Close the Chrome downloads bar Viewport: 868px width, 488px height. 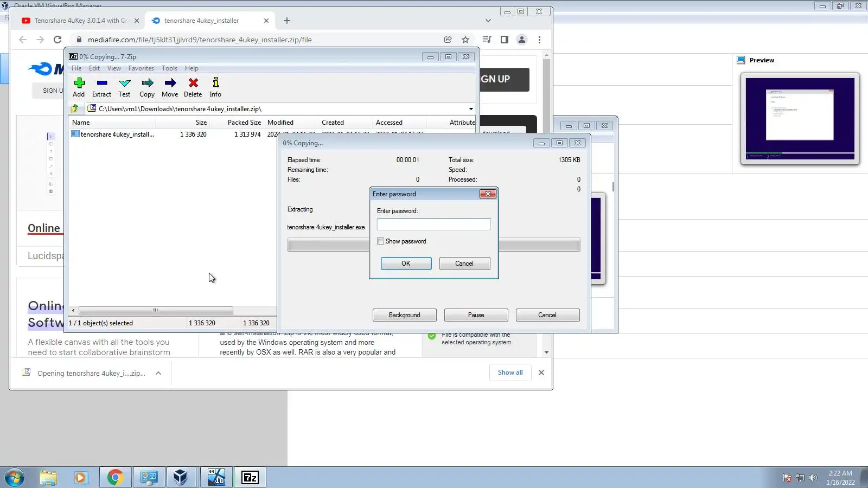[541, 373]
